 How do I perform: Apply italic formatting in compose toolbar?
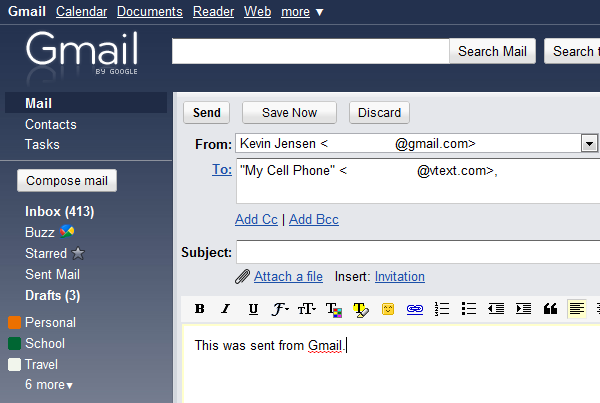tap(226, 308)
